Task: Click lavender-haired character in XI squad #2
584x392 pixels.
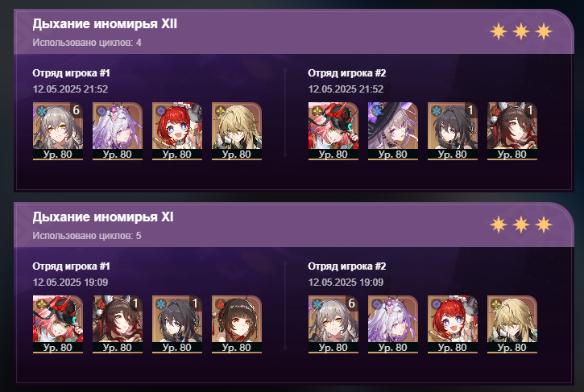Action: pos(393,324)
